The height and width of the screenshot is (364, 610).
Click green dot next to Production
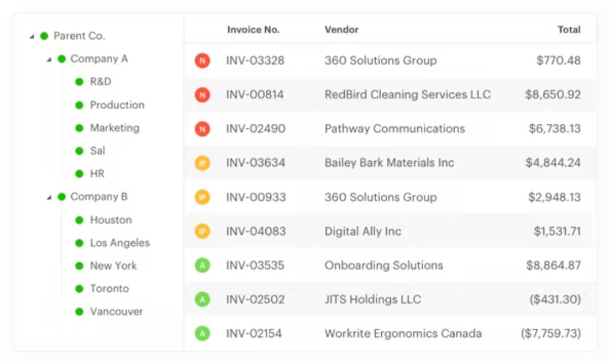[80, 105]
